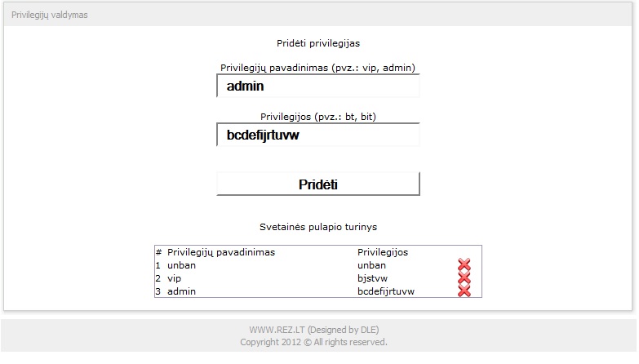Delete the vip privilege row
Image resolution: width=639 pixels, height=364 pixels.
pyautogui.click(x=464, y=278)
